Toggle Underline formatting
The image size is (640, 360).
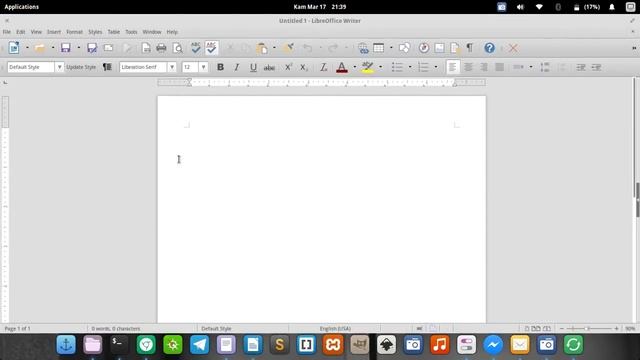(253, 67)
